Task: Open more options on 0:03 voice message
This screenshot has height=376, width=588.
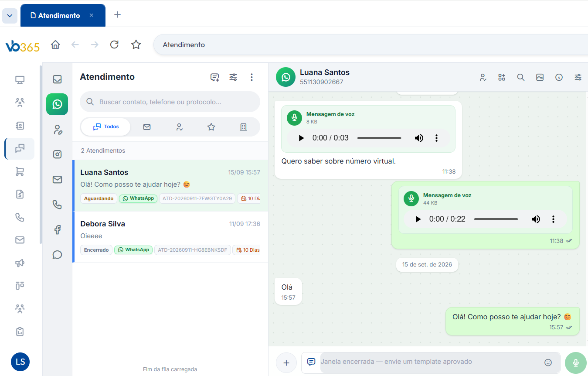Action: click(x=436, y=138)
